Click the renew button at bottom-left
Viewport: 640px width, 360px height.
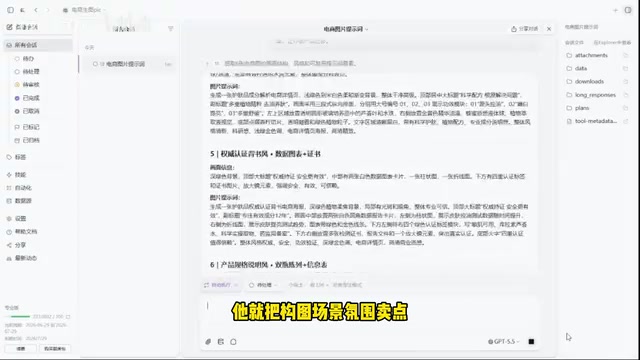click(21, 349)
